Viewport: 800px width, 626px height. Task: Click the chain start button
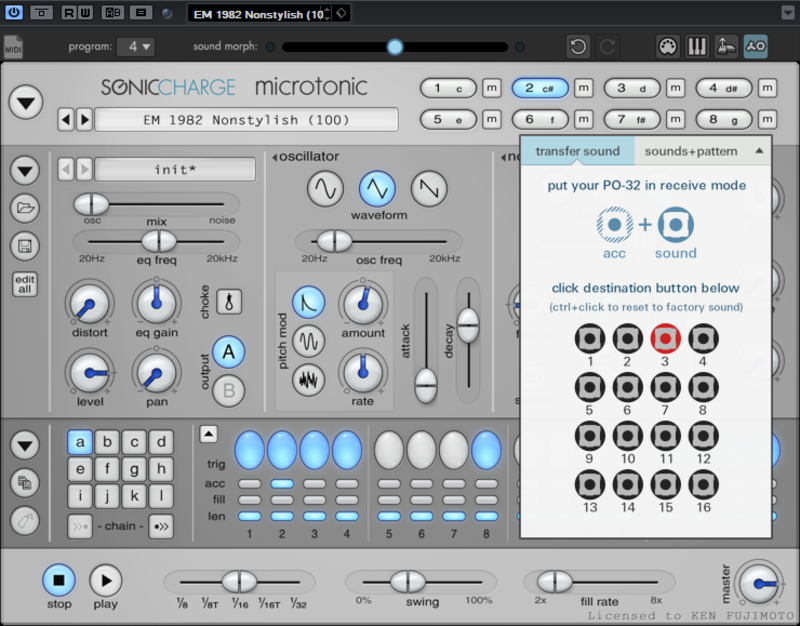80,527
